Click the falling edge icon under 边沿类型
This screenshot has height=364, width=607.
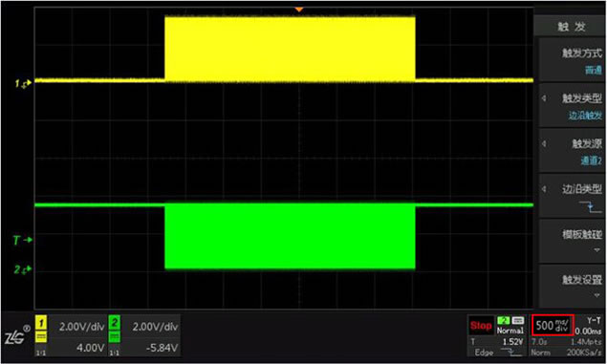591,206
